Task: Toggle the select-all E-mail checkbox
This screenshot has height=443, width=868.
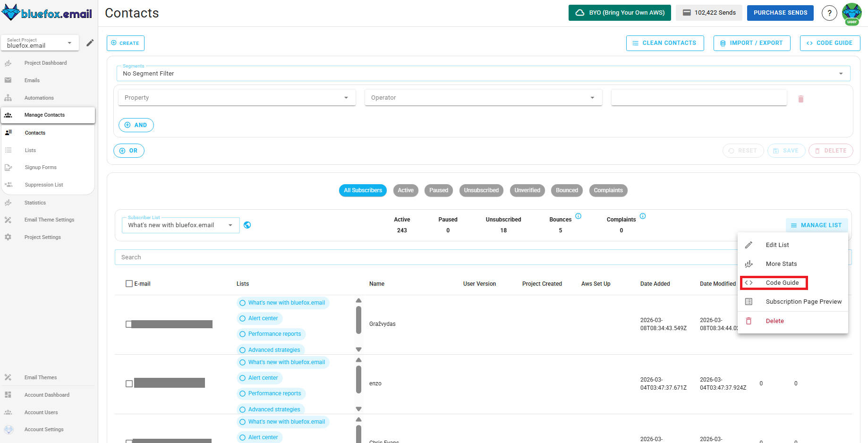Action: [129, 284]
